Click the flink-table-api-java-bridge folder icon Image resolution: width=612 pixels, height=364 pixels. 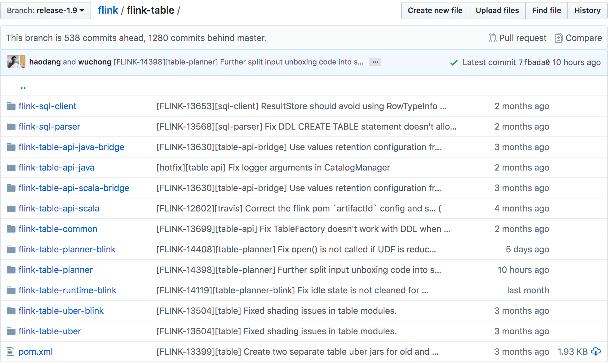pyautogui.click(x=11, y=147)
